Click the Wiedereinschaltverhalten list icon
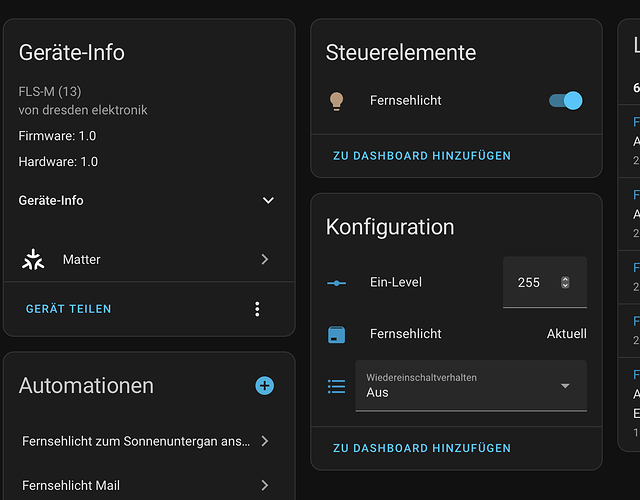Image resolution: width=640 pixels, height=500 pixels. pyautogui.click(x=336, y=386)
